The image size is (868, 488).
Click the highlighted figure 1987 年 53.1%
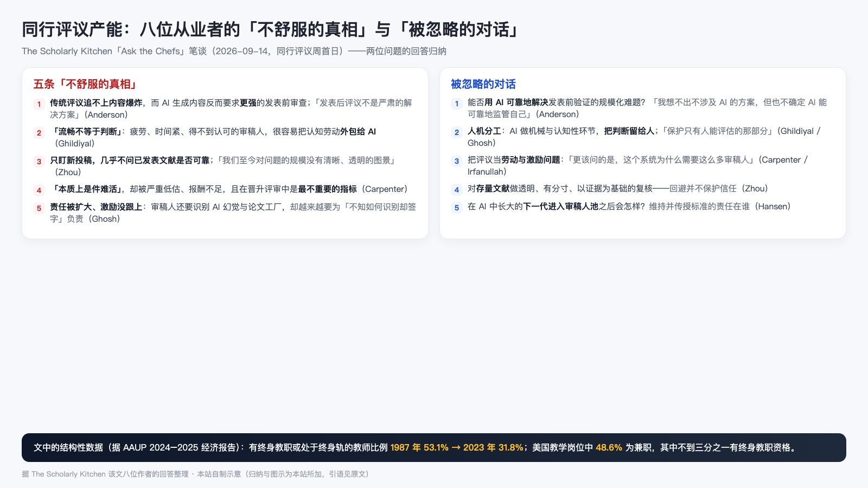point(419,447)
